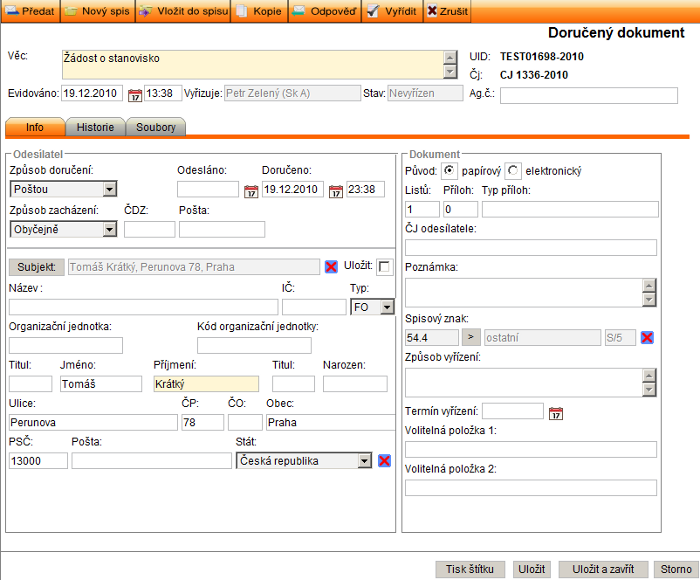Remove Spisový znak with red X

(647, 338)
